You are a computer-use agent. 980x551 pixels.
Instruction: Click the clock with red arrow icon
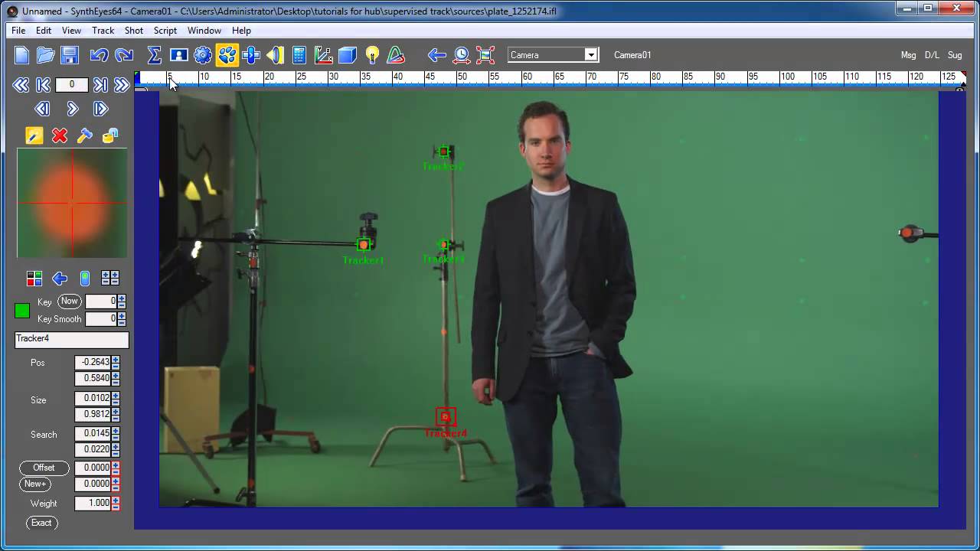[x=462, y=55]
